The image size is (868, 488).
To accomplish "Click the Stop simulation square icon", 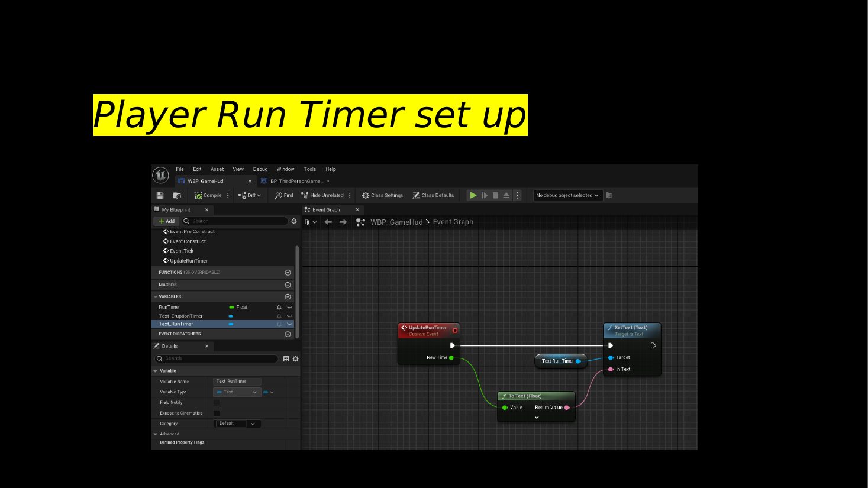I will point(495,195).
